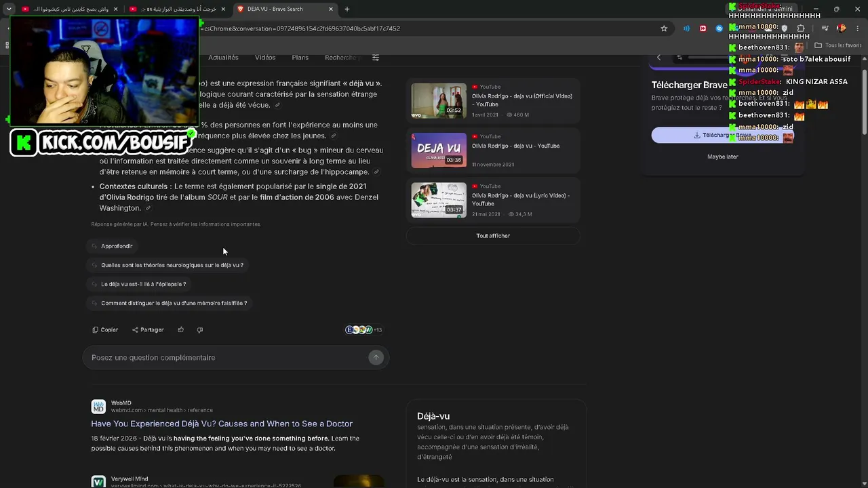Ask about théories neurologiques sur le déjà vu

[x=168, y=265]
